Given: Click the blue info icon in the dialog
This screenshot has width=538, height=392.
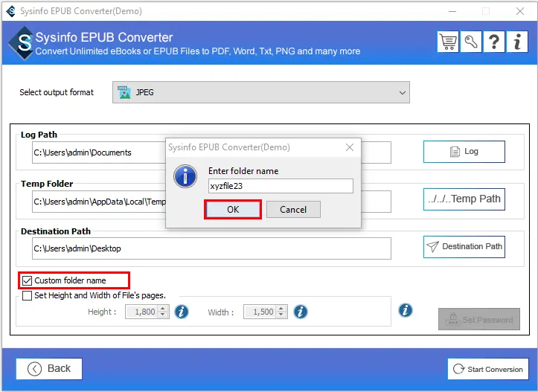Looking at the screenshot, I should 185,176.
